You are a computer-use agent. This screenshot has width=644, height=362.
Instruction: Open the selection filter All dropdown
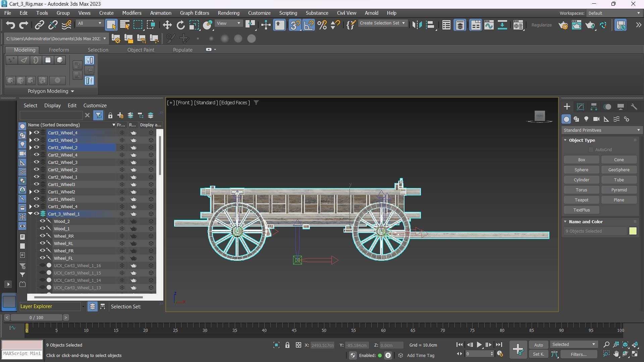pyautogui.click(x=90, y=23)
